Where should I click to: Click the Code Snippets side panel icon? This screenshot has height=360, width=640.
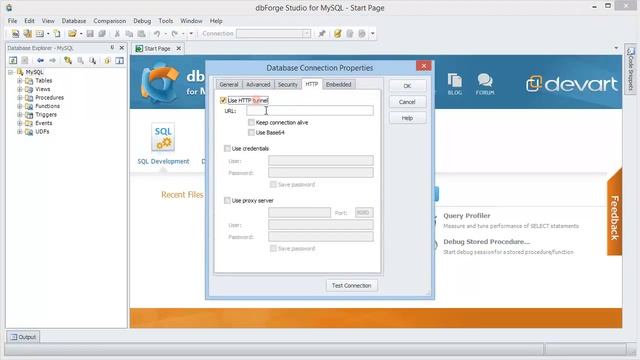coord(631,69)
